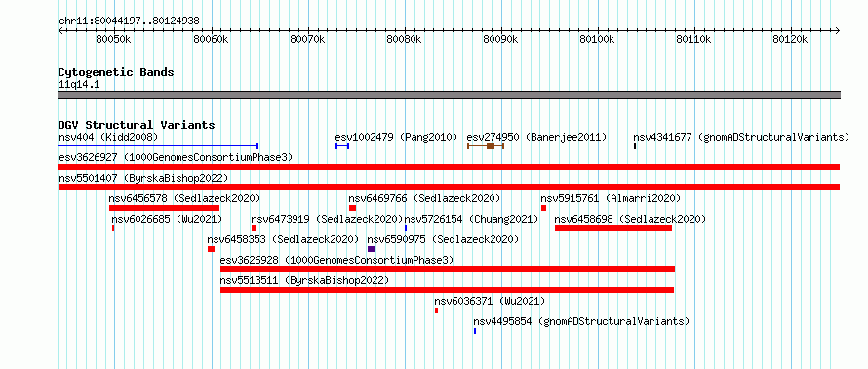The height and width of the screenshot is (369, 868).
Task: Open nsv4341677 (gnomADStructuralVariants) label
Action: coord(741,137)
